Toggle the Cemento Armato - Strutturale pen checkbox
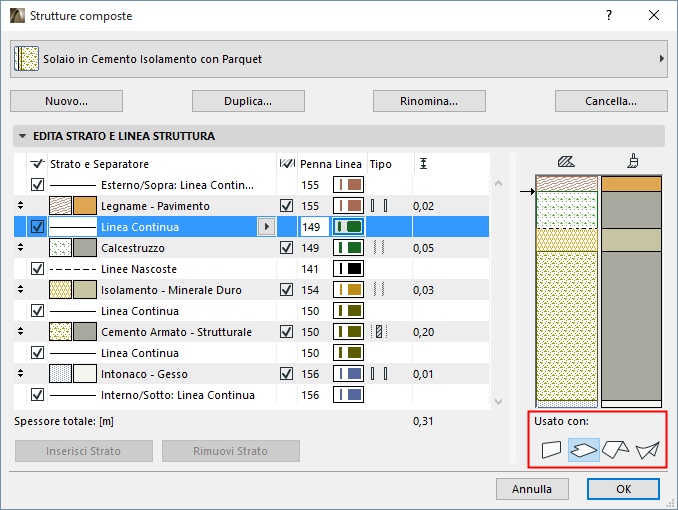The height and width of the screenshot is (510, 678). pyautogui.click(x=287, y=331)
